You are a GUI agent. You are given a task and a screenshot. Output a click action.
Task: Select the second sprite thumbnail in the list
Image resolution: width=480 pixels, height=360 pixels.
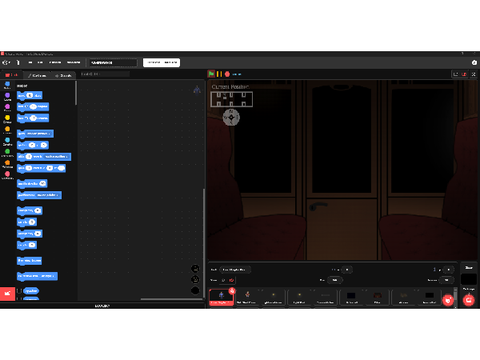click(247, 297)
